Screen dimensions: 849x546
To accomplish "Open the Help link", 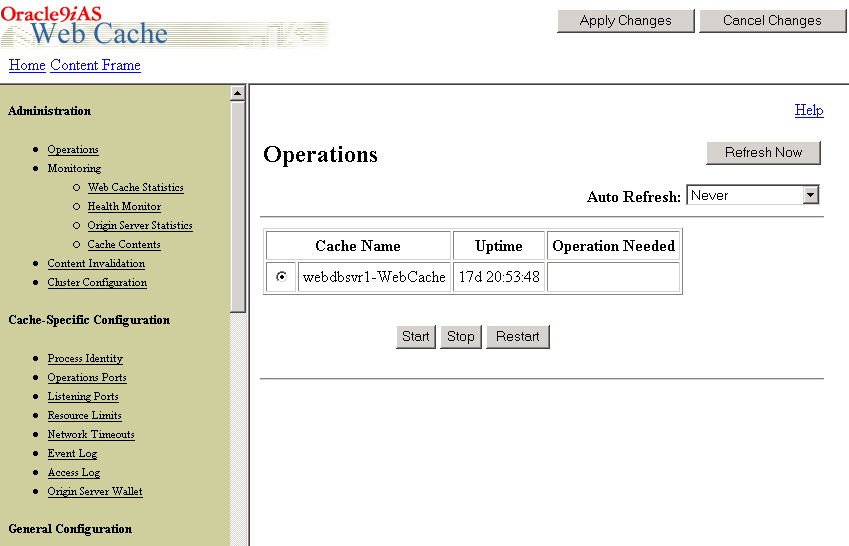I will (809, 110).
